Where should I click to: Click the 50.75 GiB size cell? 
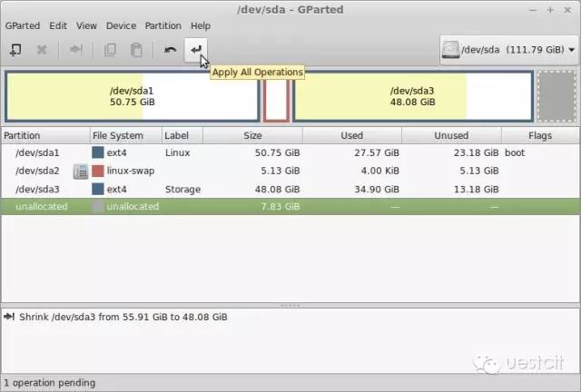pos(277,152)
